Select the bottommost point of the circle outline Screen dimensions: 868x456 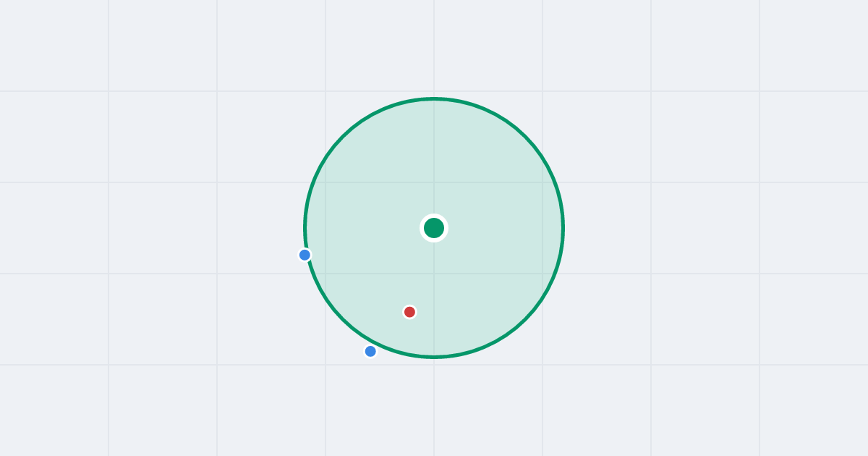coord(434,357)
